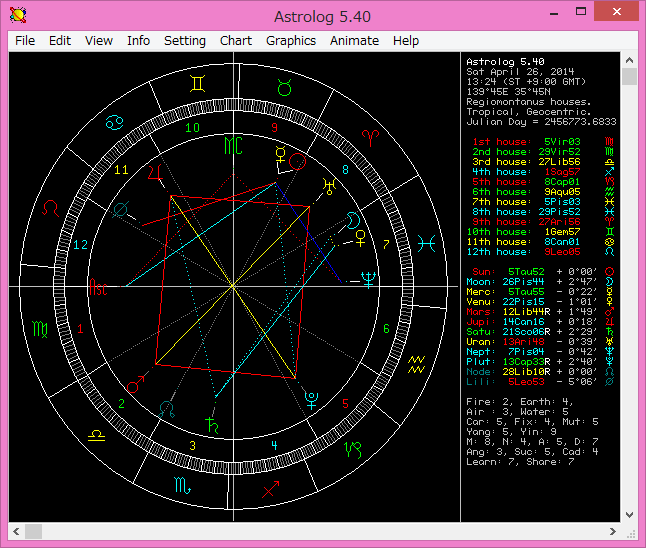Click the 'Regiomontanus houses.' text
Screen dimensions: 646x548
[529, 102]
